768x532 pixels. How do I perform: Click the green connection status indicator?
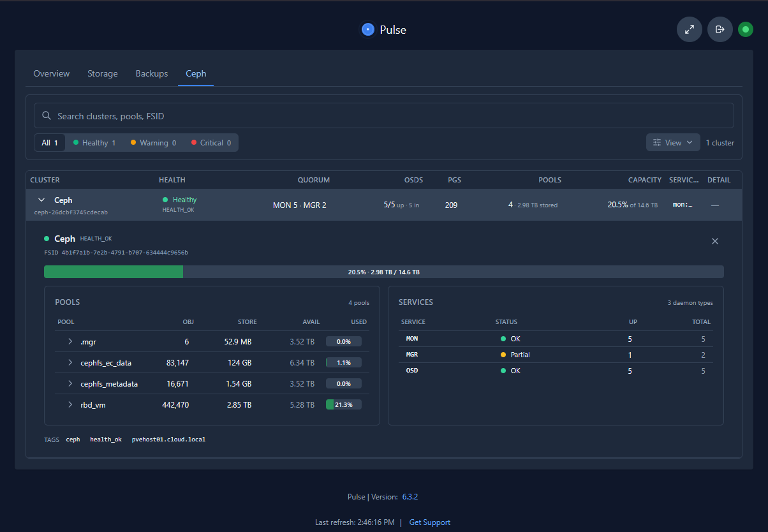[746, 29]
